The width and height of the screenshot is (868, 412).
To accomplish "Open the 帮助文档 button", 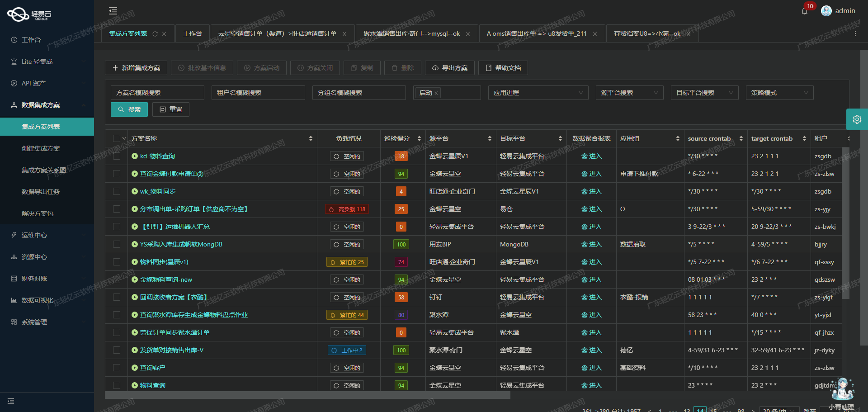I will (503, 68).
